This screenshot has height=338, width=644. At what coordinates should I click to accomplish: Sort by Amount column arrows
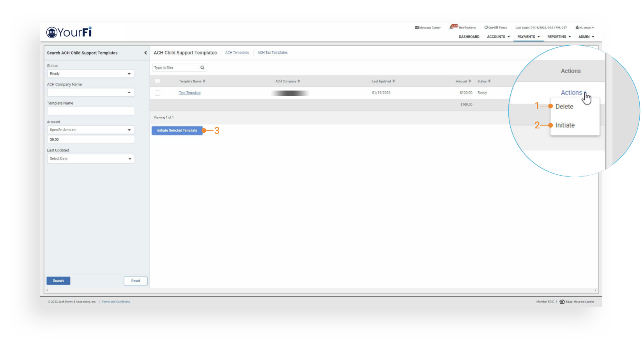[470, 81]
